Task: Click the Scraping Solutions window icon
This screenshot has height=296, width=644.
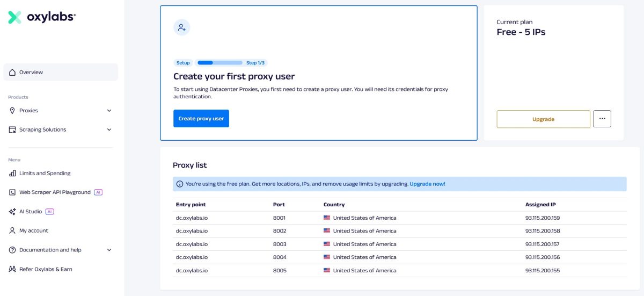Action: [12, 129]
